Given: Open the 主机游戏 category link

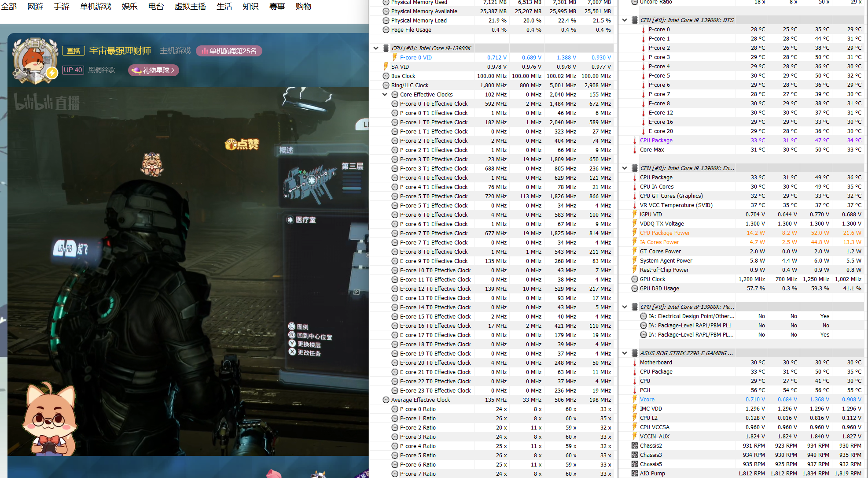Looking at the screenshot, I should (175, 51).
